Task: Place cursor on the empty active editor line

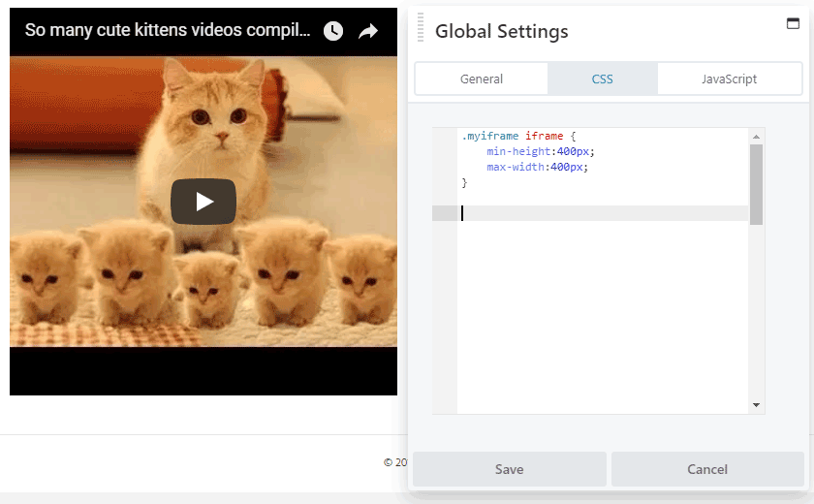Action: 602,213
